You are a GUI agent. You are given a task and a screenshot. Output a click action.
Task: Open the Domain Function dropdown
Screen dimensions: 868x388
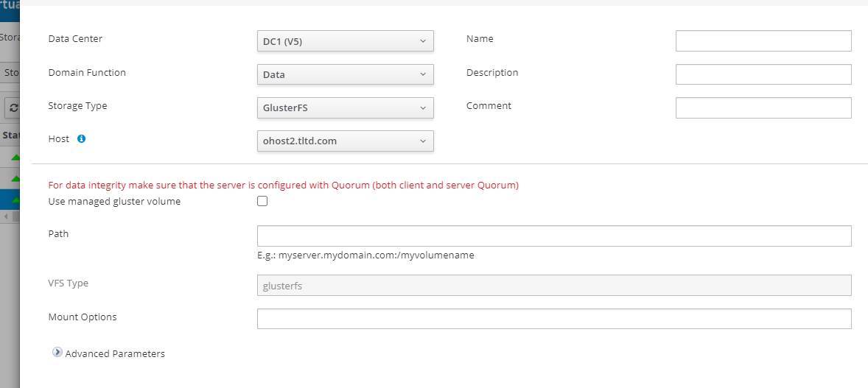click(345, 74)
